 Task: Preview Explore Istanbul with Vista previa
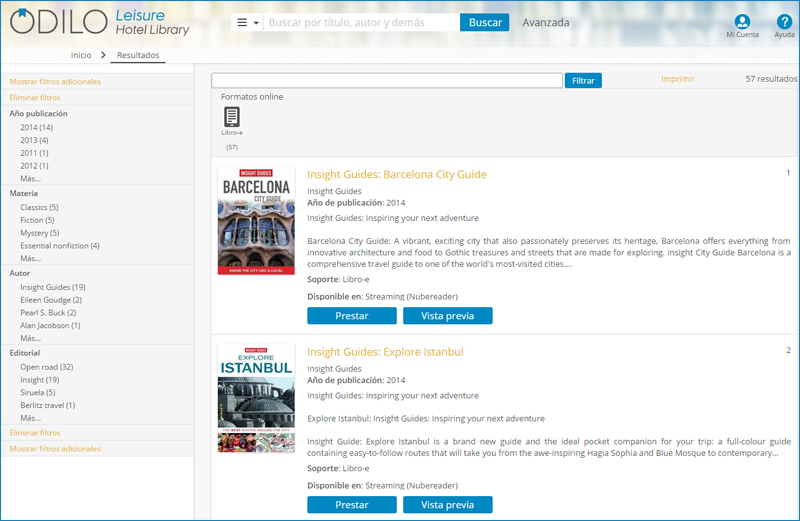pyautogui.click(x=447, y=505)
